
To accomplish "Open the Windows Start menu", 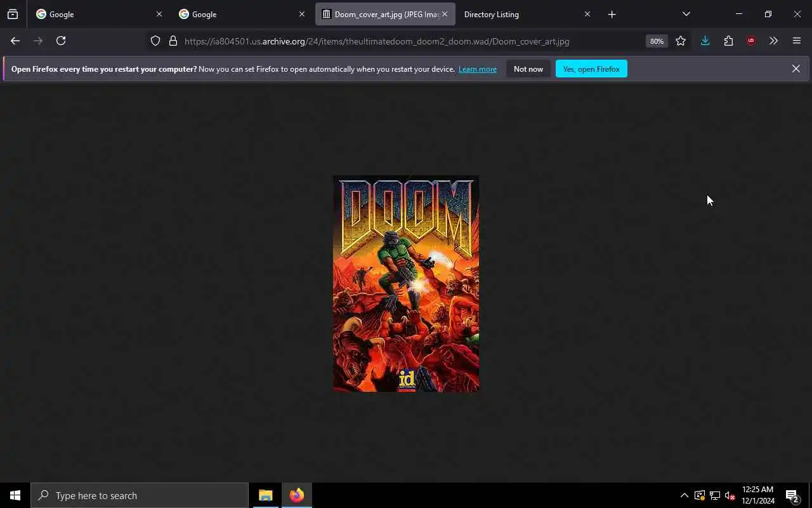I will pyautogui.click(x=15, y=495).
